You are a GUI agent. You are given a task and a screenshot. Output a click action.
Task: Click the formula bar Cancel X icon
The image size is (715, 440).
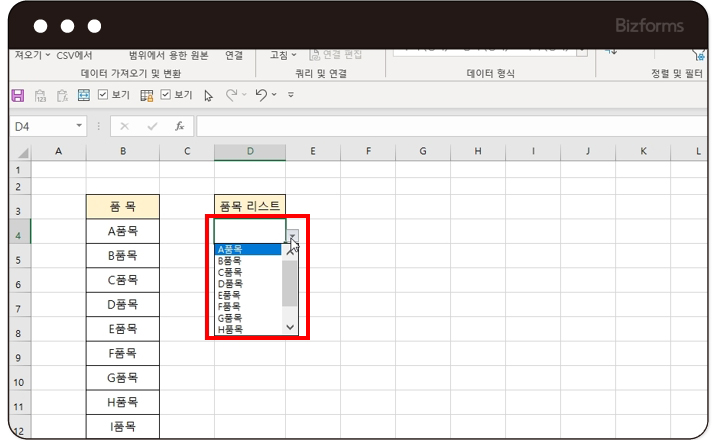click(124, 126)
